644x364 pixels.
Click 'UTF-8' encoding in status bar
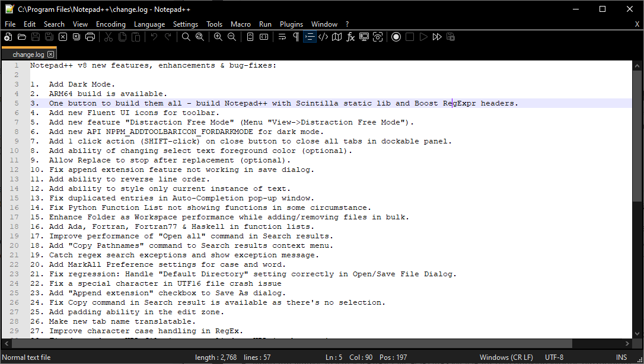554,357
